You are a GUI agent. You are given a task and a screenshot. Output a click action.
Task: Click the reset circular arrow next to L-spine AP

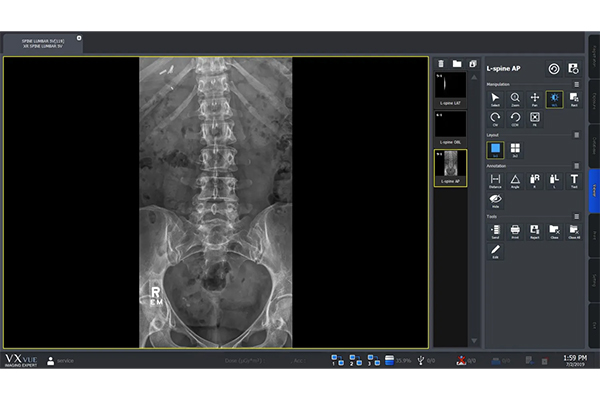point(554,69)
